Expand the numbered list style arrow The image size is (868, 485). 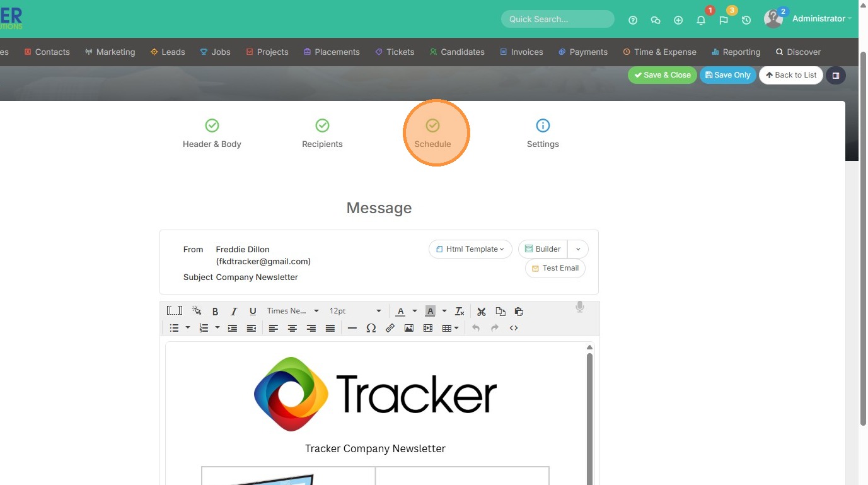217,328
